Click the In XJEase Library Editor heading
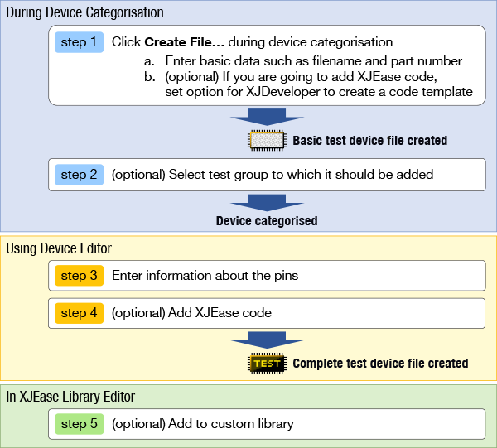Viewport: 497px width, 448px height. 70,397
